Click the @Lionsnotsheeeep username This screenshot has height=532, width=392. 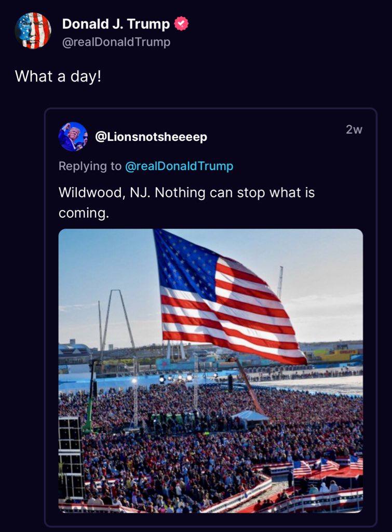(x=152, y=137)
